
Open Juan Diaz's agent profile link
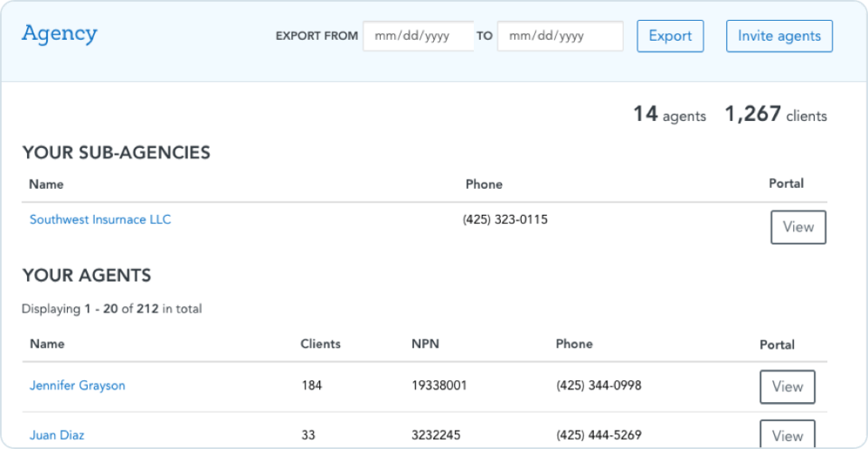[x=57, y=435]
